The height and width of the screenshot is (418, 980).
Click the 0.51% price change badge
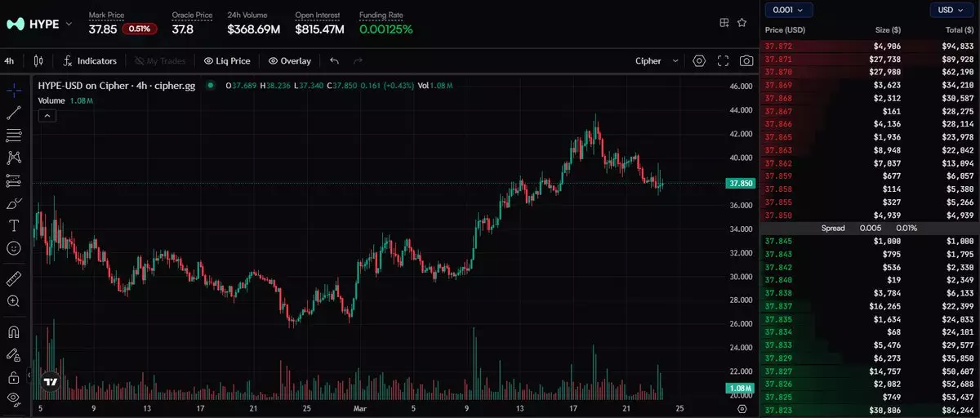(x=138, y=29)
